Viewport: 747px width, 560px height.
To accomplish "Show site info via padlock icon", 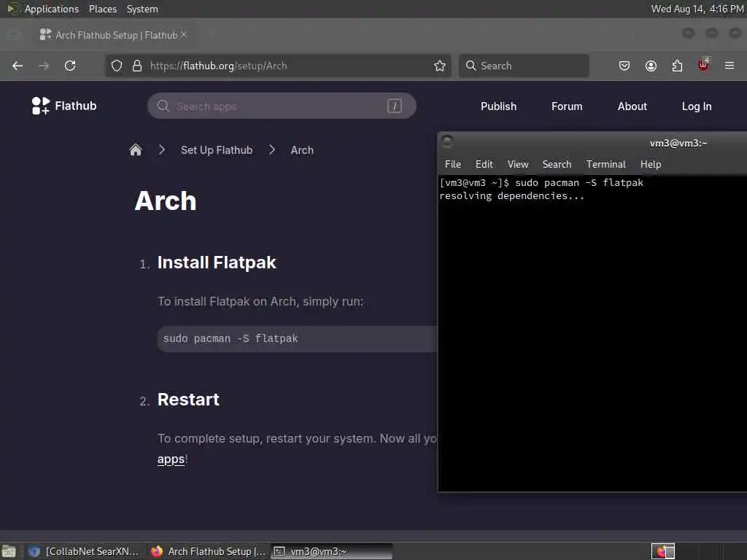I will [x=137, y=66].
